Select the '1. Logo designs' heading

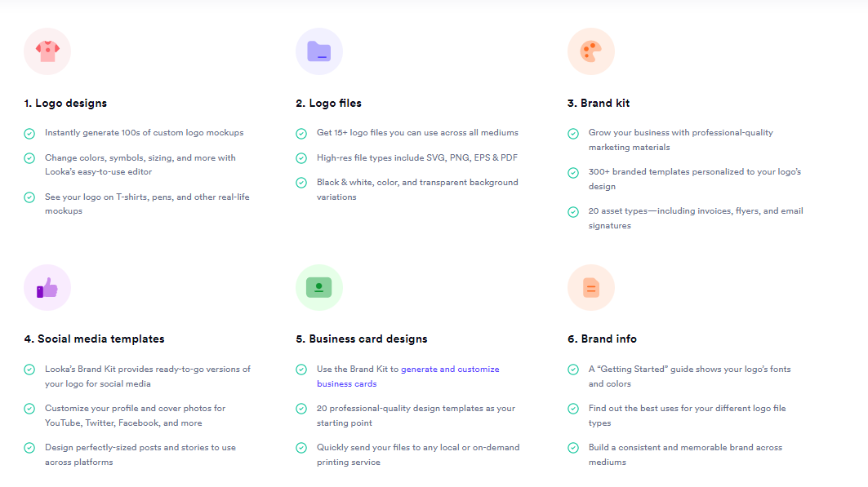65,104
